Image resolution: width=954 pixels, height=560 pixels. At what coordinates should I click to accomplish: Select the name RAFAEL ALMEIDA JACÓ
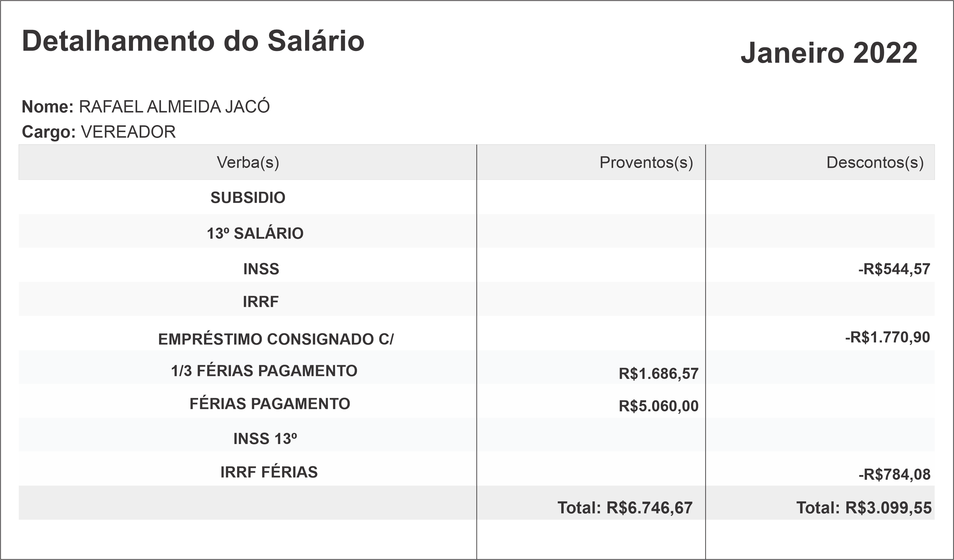tap(174, 107)
